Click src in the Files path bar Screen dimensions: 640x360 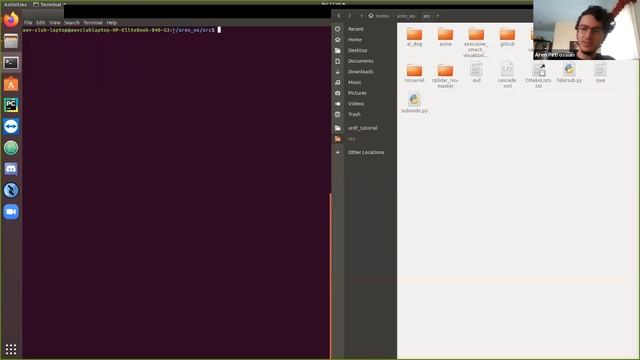[x=427, y=16]
